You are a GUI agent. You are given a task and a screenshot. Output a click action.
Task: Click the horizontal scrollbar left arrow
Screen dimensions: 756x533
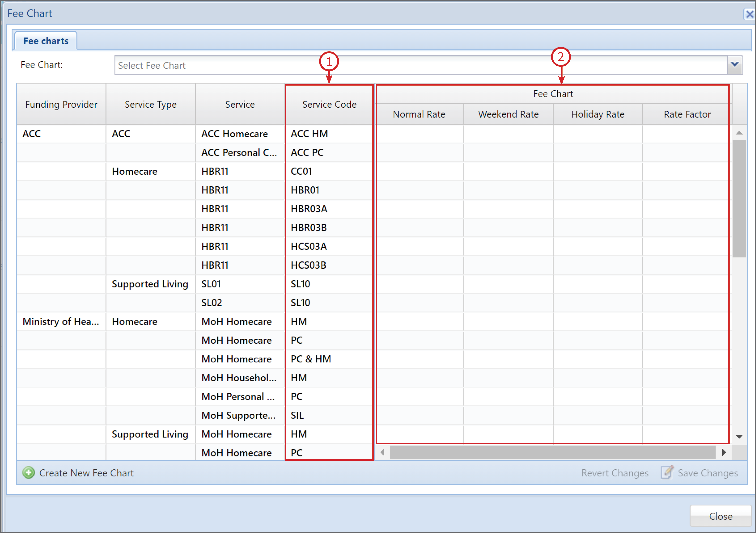click(382, 452)
